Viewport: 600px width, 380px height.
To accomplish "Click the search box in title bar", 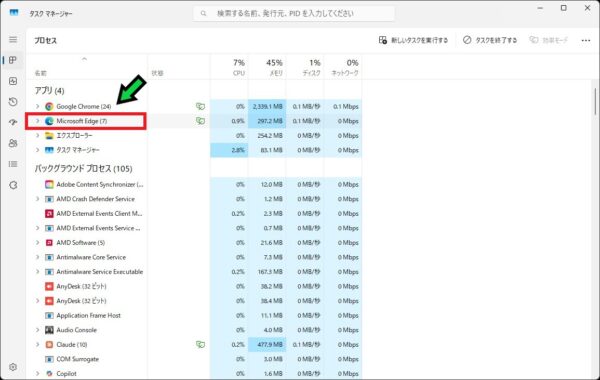I will pos(293,13).
